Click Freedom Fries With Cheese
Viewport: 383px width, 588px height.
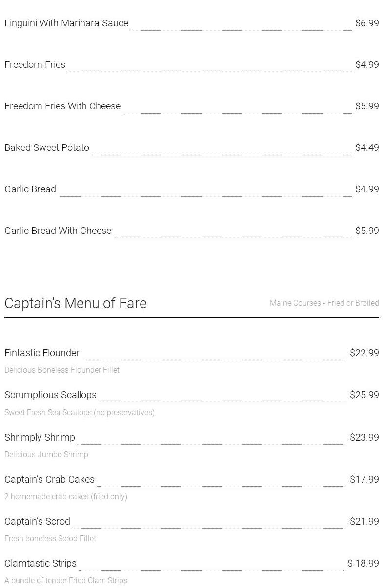tap(62, 106)
